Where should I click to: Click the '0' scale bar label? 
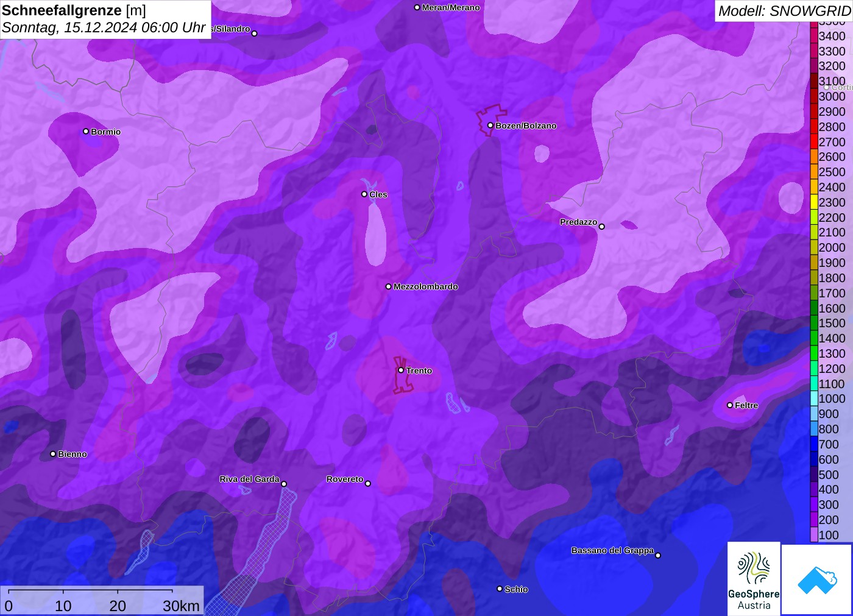coord(9,606)
